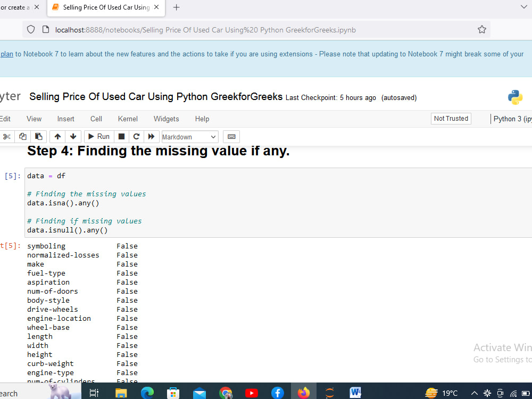Viewport: 532px width, 399px height.
Task: Open the browser tabs list chevron
Action: [x=524, y=7]
